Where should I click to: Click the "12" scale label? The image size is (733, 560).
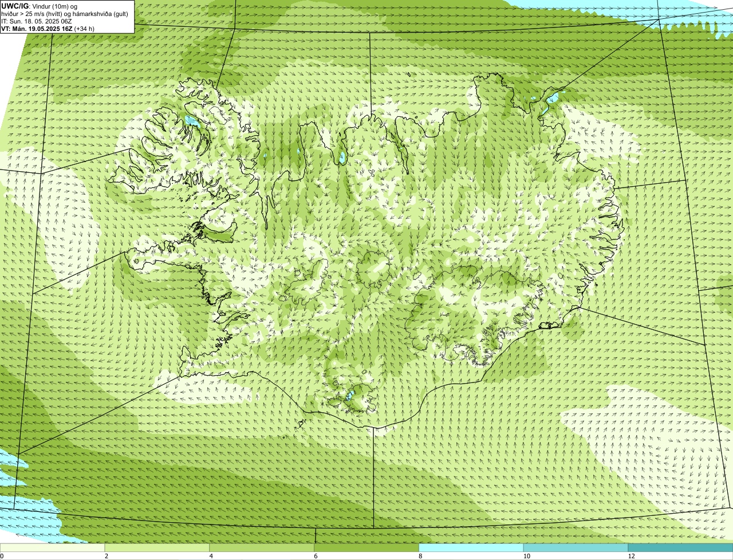tap(631, 556)
